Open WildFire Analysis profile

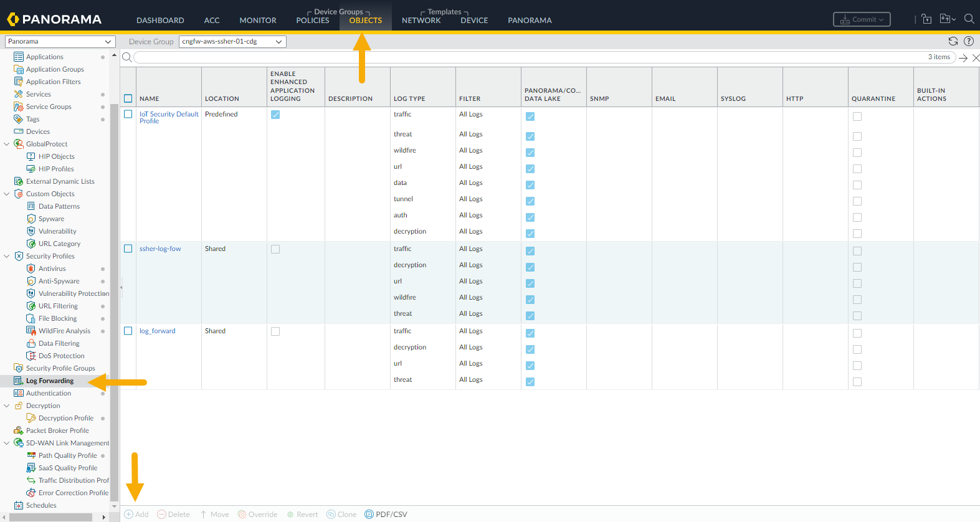tap(64, 331)
